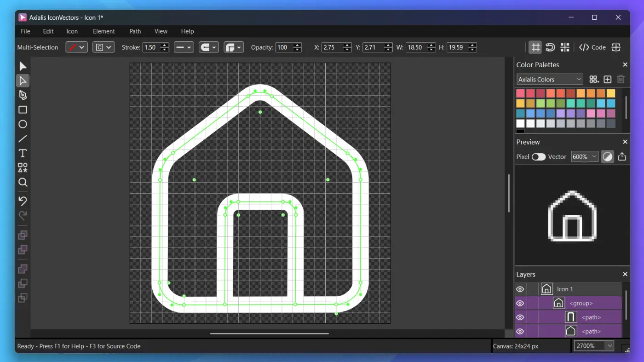Screen dimensions: 644x362
Task: Open the Element menu
Action: [x=104, y=31]
